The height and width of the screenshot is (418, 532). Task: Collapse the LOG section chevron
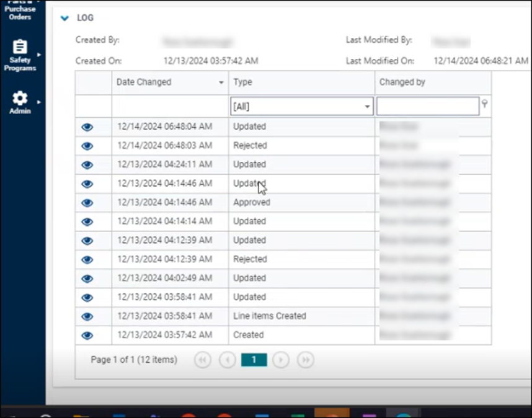[64, 18]
